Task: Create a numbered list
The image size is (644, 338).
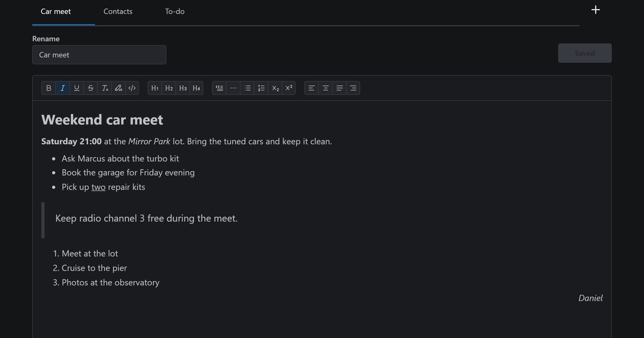Action: coord(261,88)
